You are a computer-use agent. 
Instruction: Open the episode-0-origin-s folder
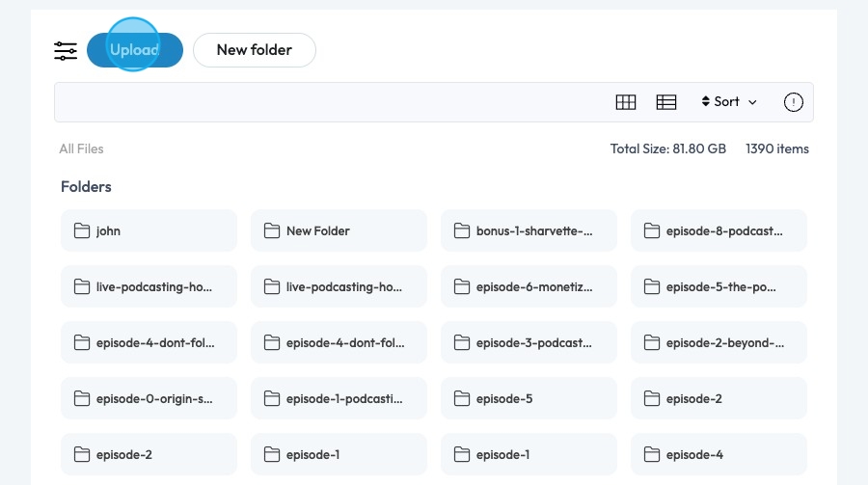(149, 399)
